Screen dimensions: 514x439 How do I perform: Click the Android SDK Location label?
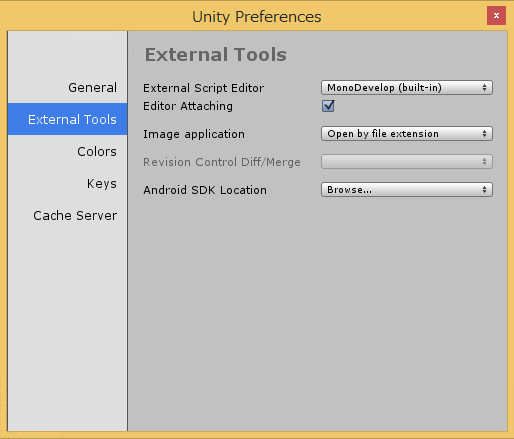205,190
